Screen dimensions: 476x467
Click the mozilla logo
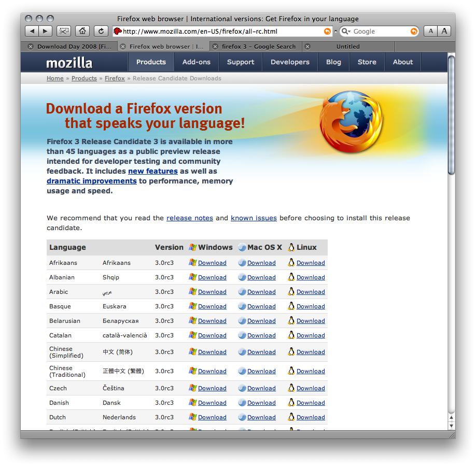[69, 63]
